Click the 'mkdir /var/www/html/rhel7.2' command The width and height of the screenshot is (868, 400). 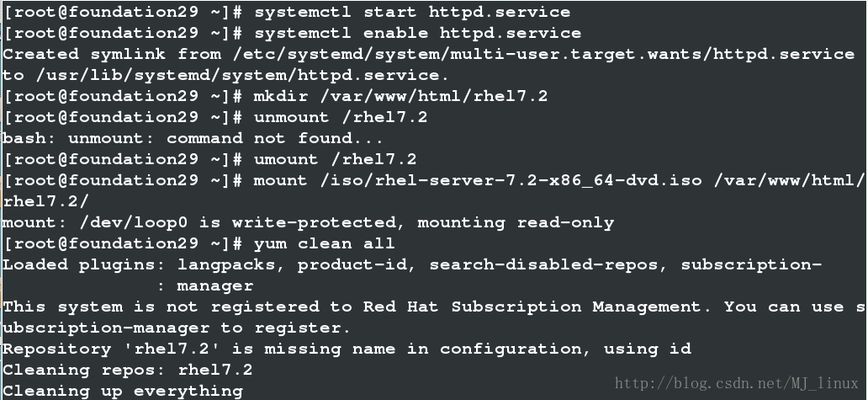401,96
